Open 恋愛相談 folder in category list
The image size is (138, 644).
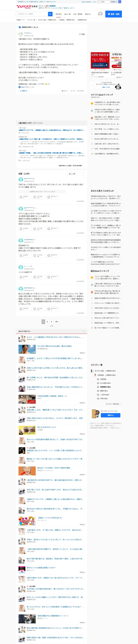tap(102, 379)
